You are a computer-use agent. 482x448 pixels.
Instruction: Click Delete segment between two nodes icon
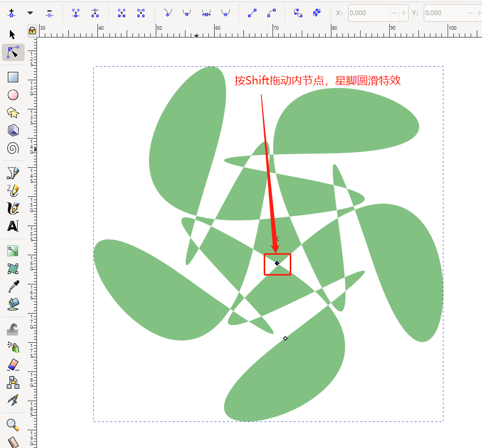click(x=141, y=13)
